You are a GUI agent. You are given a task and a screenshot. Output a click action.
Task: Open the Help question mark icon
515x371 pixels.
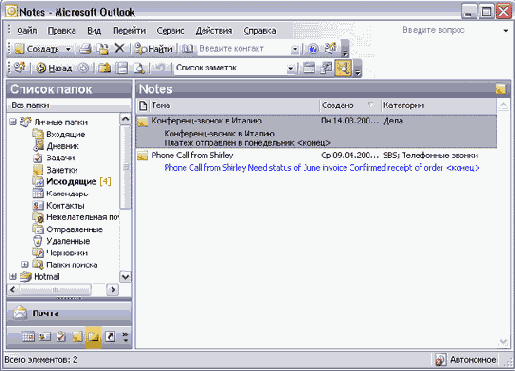pyautogui.click(x=313, y=49)
